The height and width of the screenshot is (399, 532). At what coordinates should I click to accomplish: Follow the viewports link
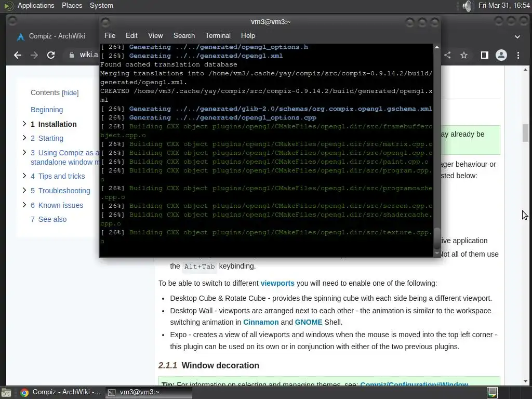[277, 283]
